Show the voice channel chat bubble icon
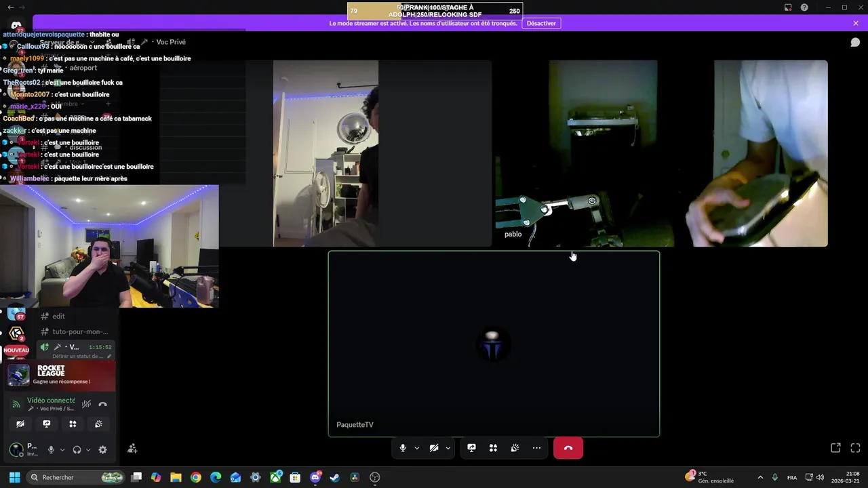 click(855, 42)
